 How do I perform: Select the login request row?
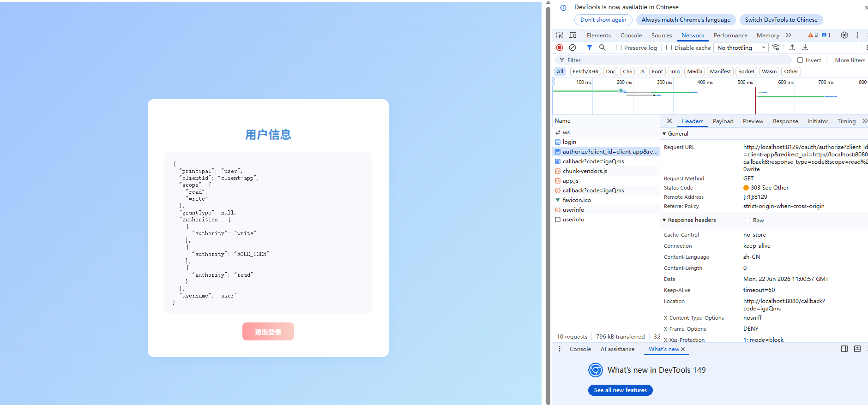point(606,142)
